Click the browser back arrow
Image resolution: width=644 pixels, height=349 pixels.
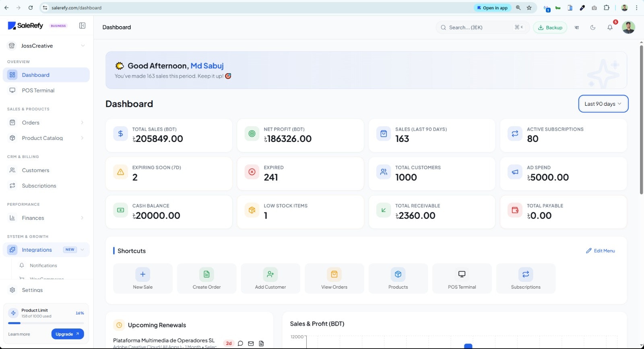6,8
